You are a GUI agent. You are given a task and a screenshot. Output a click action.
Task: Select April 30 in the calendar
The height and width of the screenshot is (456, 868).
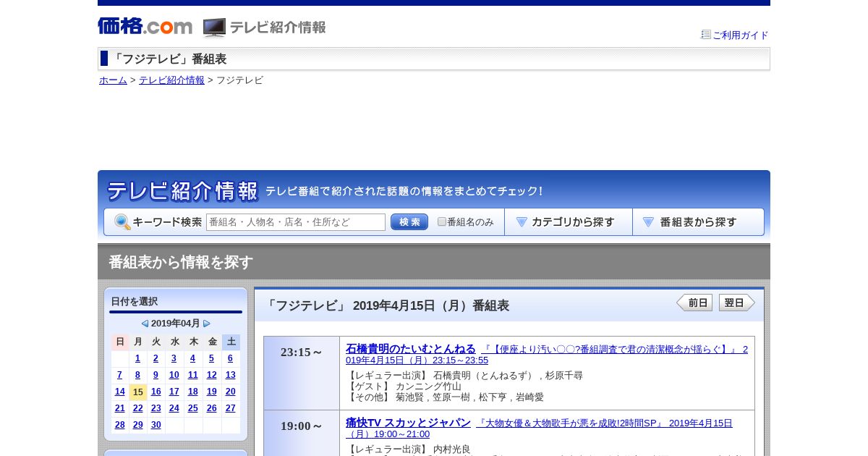coord(156,425)
